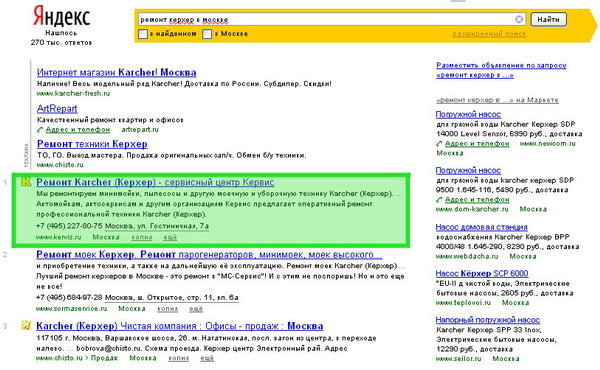Screen dimensions: 600x370
Task: Click phone number '+7 (495) 684-97-28'
Action: click(x=69, y=297)
